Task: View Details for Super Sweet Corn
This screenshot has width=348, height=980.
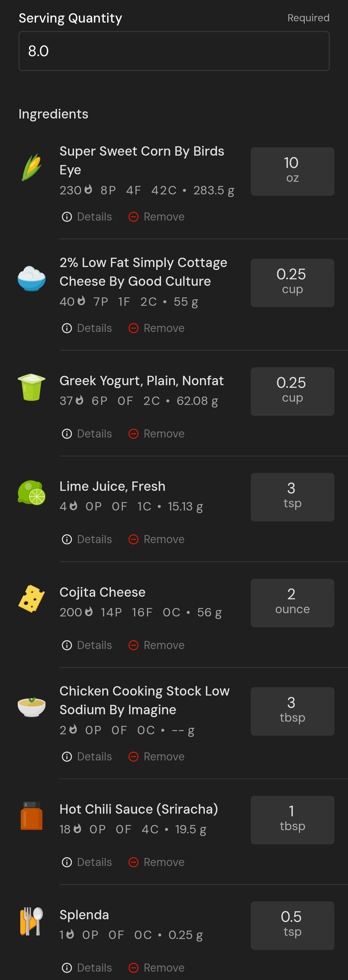Action: [87, 217]
